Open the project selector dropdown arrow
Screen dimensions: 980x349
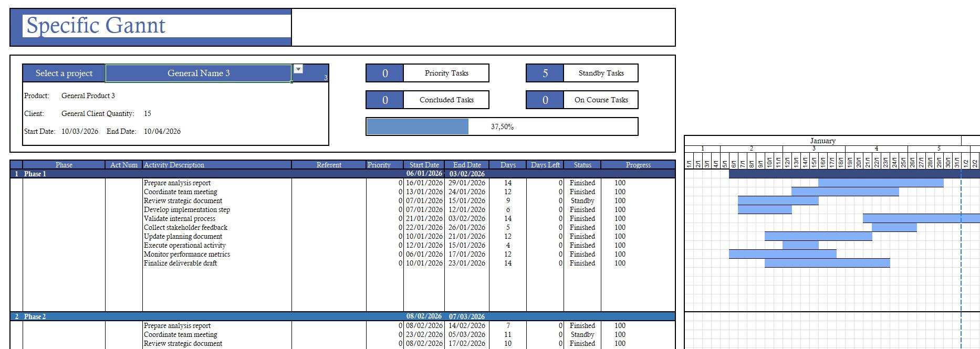pyautogui.click(x=298, y=69)
